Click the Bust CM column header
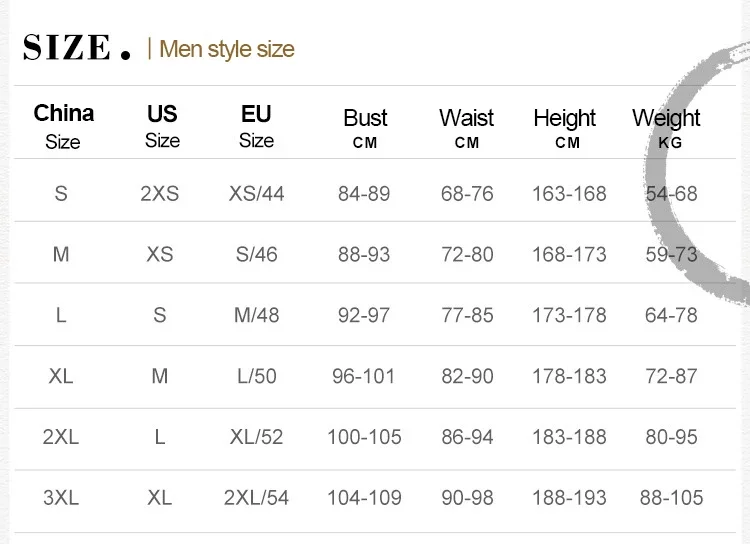 click(365, 128)
